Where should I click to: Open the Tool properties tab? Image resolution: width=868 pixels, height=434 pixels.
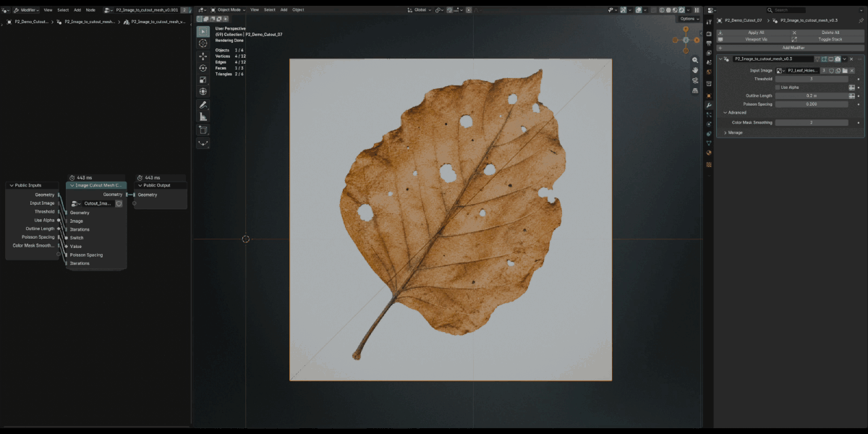[708, 22]
